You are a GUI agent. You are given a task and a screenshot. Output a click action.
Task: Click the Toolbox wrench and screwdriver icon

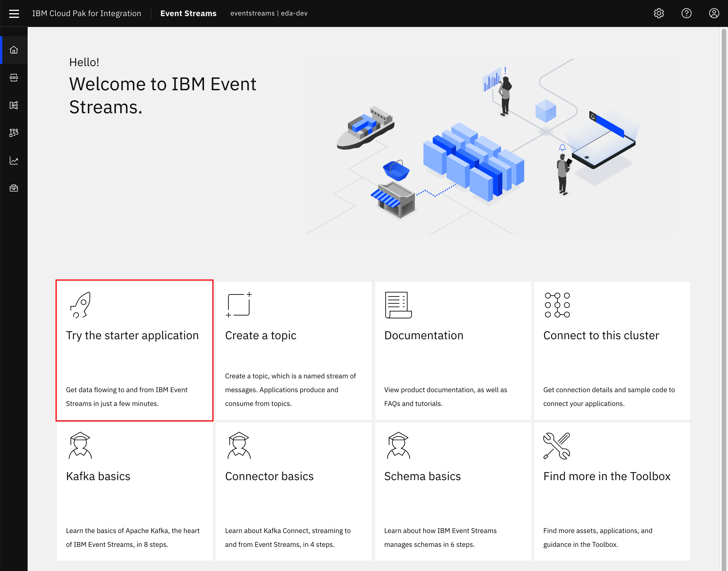[557, 446]
